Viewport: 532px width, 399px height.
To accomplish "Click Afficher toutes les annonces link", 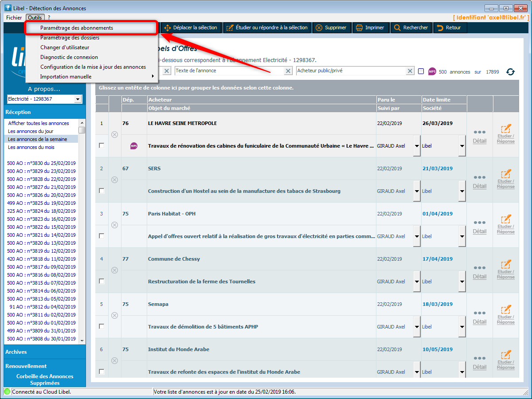I will pos(39,123).
